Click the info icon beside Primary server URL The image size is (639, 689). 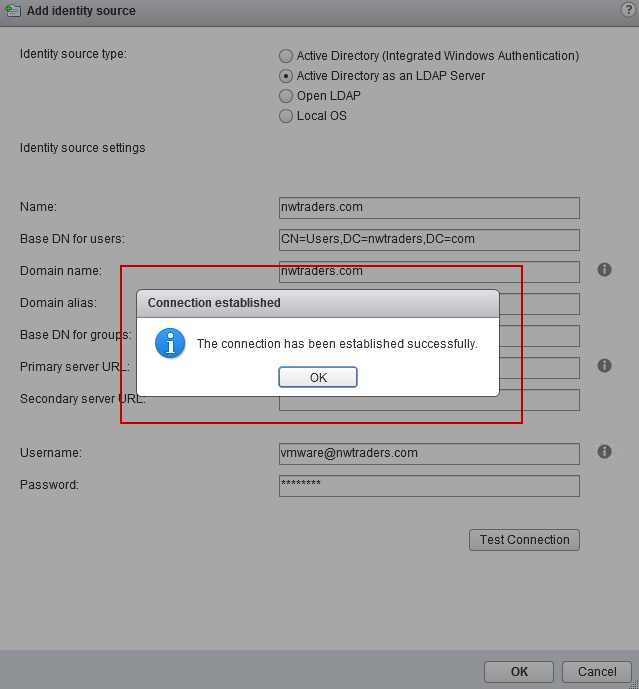pos(604,366)
